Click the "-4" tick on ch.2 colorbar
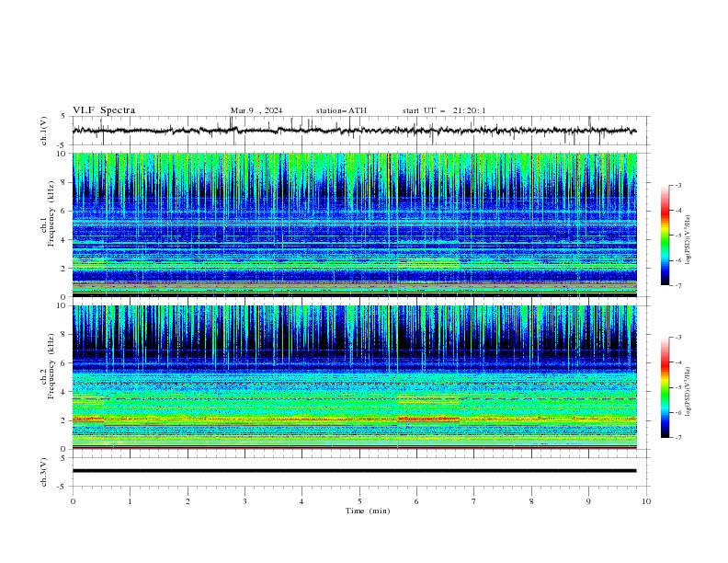This screenshot has width=728, height=563. pos(678,362)
